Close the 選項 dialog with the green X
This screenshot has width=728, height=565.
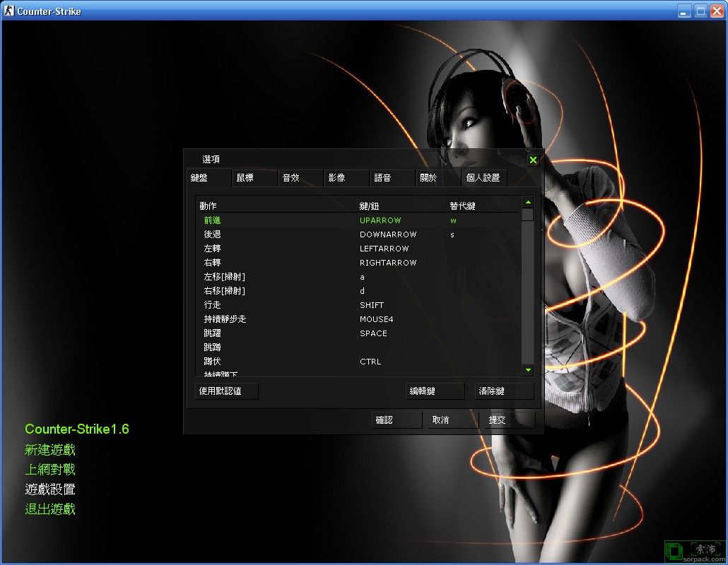tap(533, 160)
